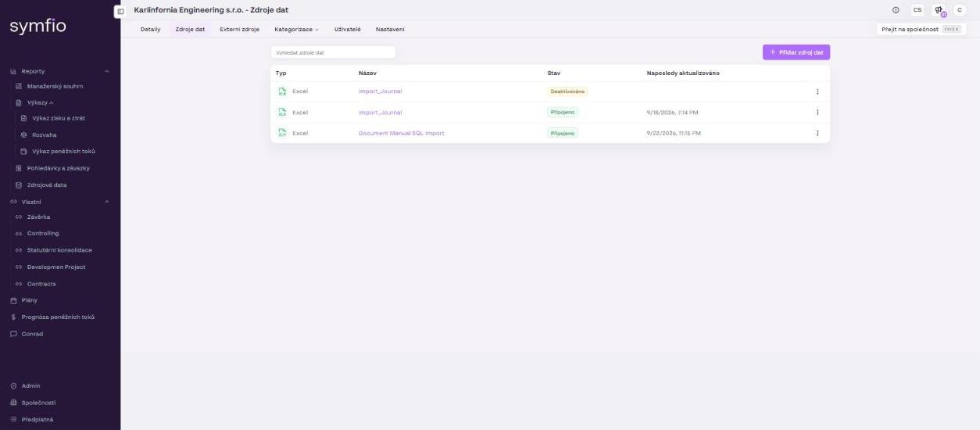Open row menu for Deaktivováno Import_Journal
This screenshot has width=980, height=430.
pos(817,91)
